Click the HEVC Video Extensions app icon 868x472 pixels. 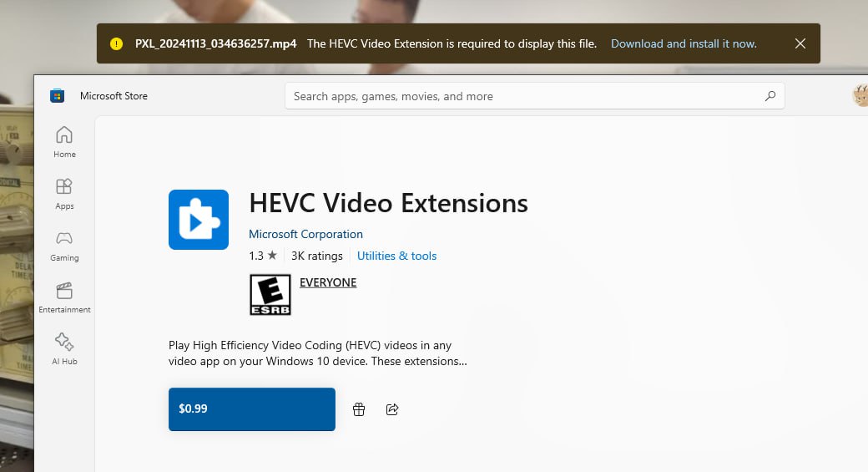pos(199,220)
